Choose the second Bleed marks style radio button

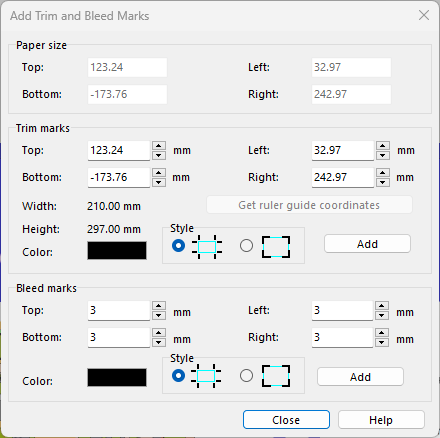coord(246,376)
